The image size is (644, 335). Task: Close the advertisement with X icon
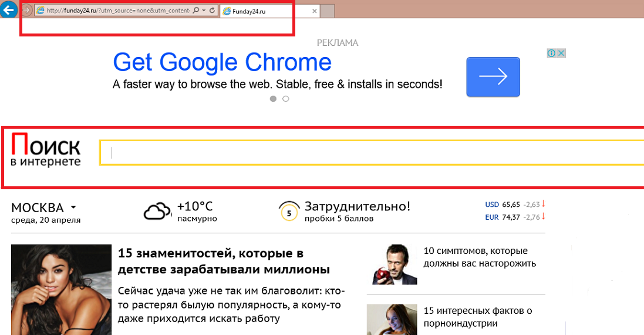tap(561, 53)
